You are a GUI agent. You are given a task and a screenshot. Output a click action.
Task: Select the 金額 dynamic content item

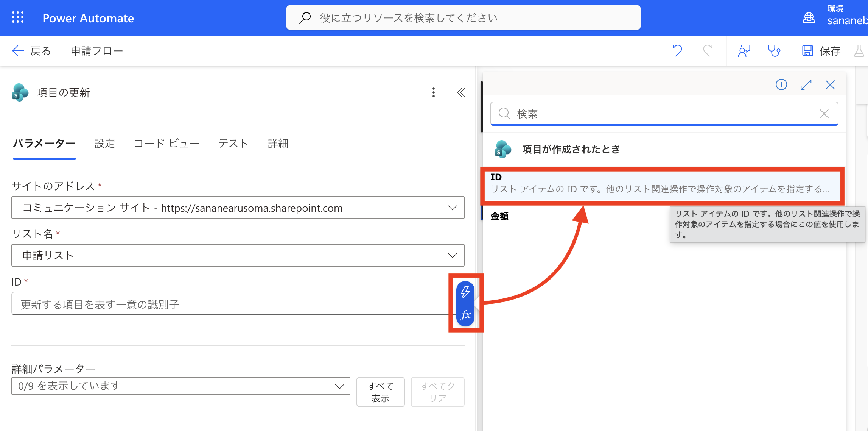point(499,216)
